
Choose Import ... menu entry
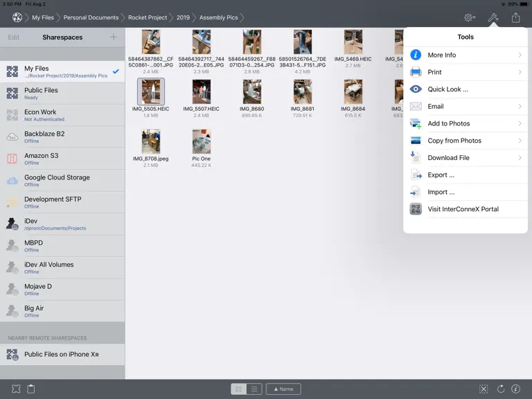(465, 192)
